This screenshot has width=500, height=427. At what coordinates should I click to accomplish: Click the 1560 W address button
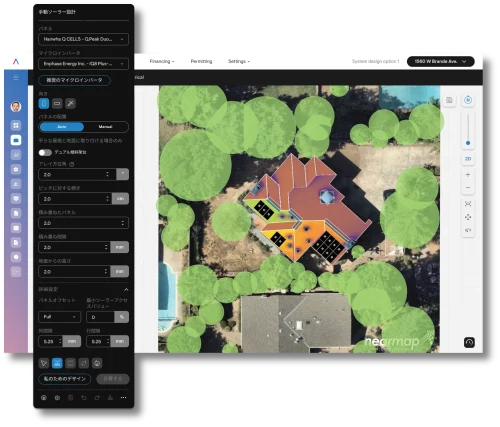coord(440,61)
